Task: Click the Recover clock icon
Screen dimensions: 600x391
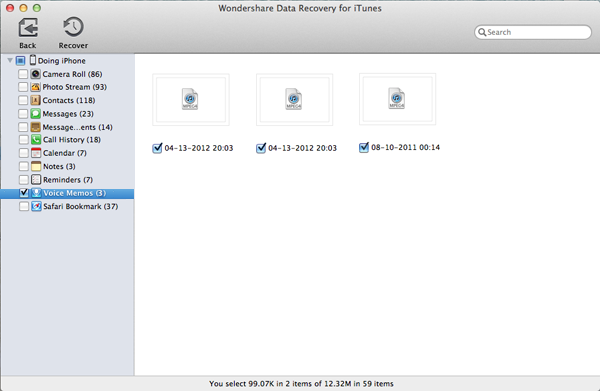Action: (x=73, y=27)
